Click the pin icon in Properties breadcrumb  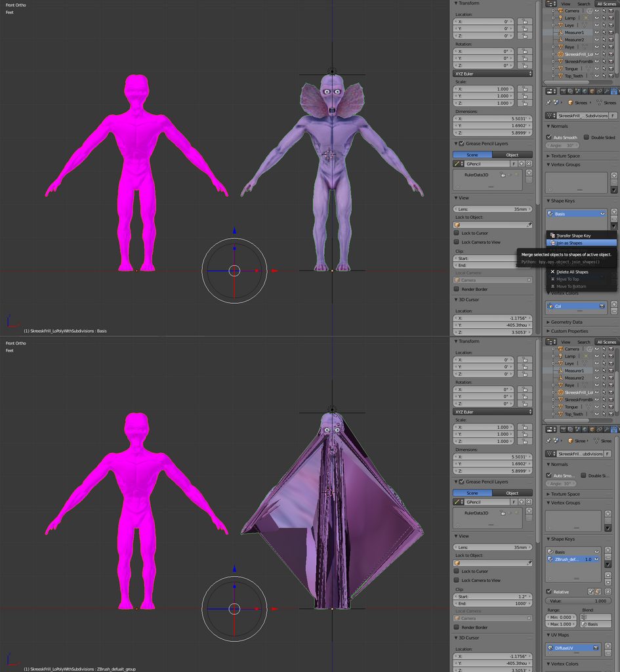pos(549,102)
